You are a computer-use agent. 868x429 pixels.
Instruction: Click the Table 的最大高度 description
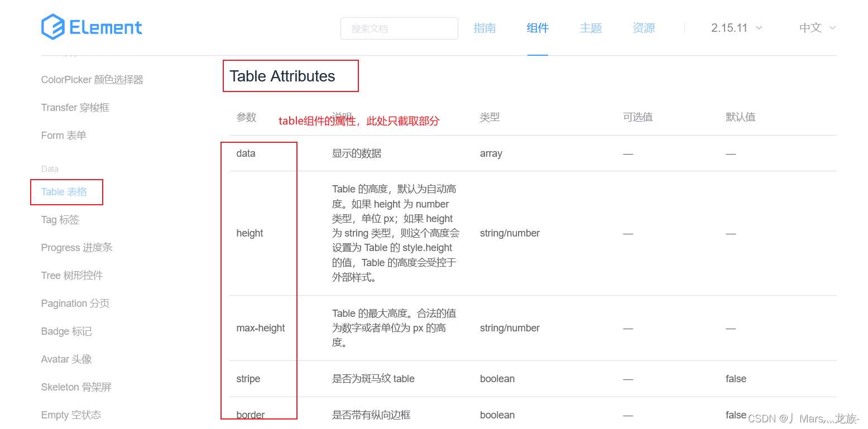click(x=394, y=328)
